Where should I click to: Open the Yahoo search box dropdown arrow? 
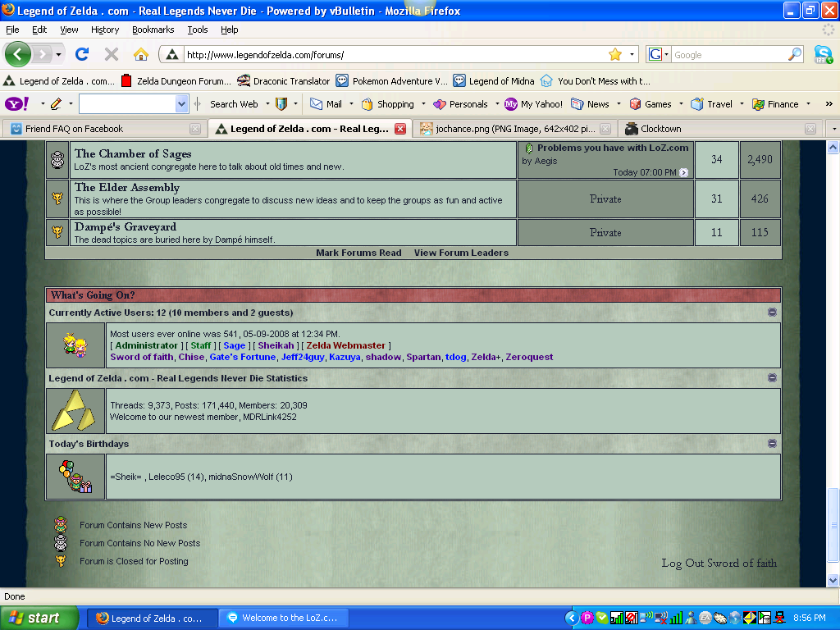click(x=181, y=104)
